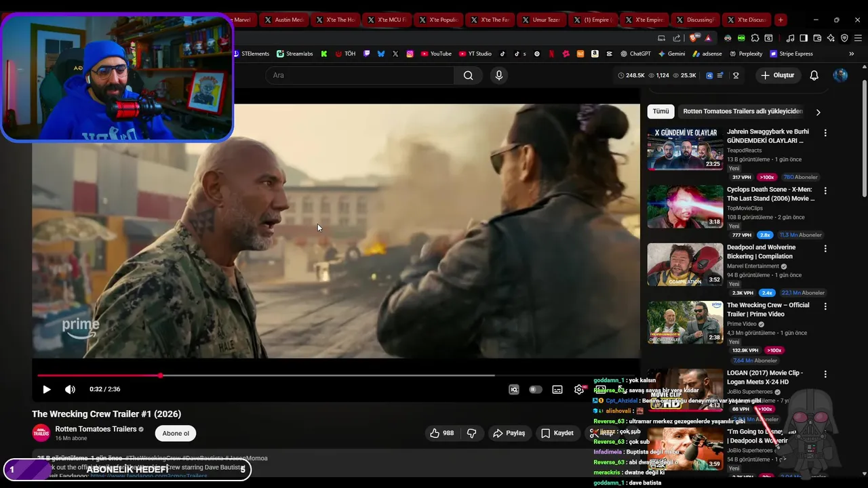The width and height of the screenshot is (868, 488).
Task: Click the Prime Video channel name
Action: point(742,324)
